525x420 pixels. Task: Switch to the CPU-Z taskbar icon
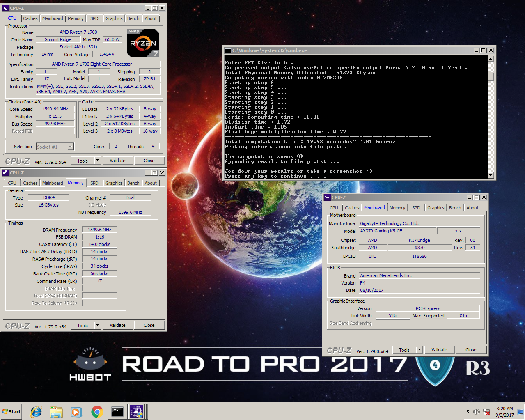(x=137, y=412)
